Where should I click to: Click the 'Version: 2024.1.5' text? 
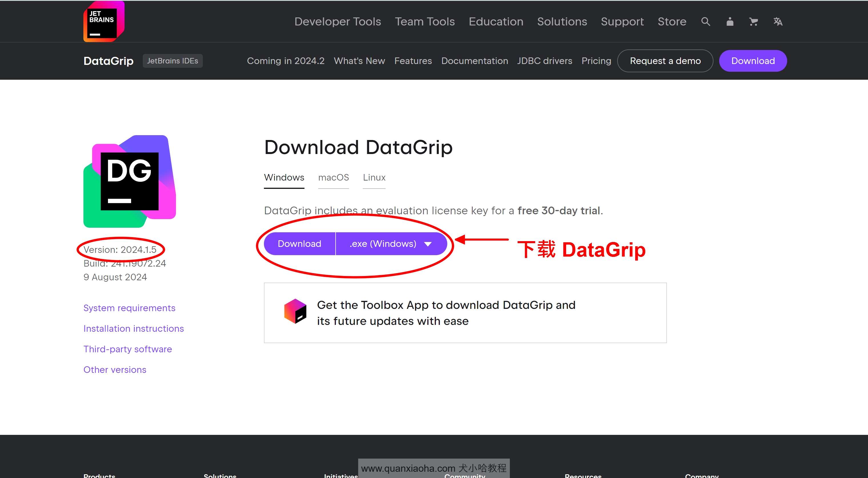pyautogui.click(x=120, y=250)
